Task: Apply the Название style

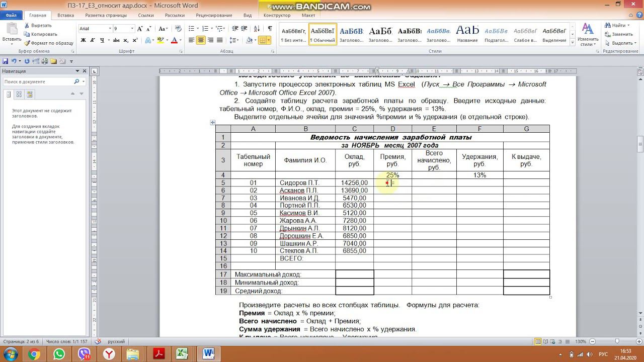Action: click(x=467, y=34)
